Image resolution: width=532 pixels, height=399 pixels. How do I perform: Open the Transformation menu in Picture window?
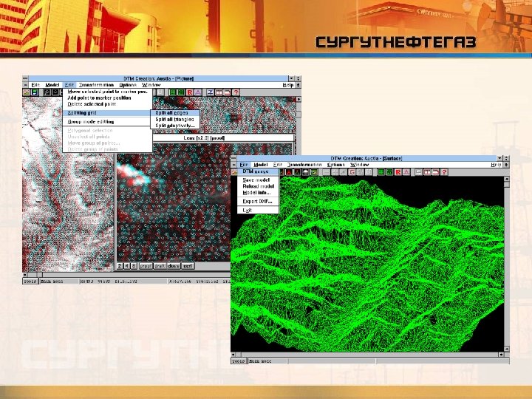pos(96,85)
